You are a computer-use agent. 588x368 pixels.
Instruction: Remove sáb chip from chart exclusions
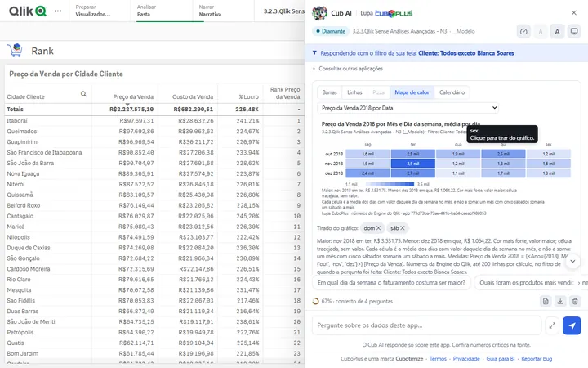403,228
